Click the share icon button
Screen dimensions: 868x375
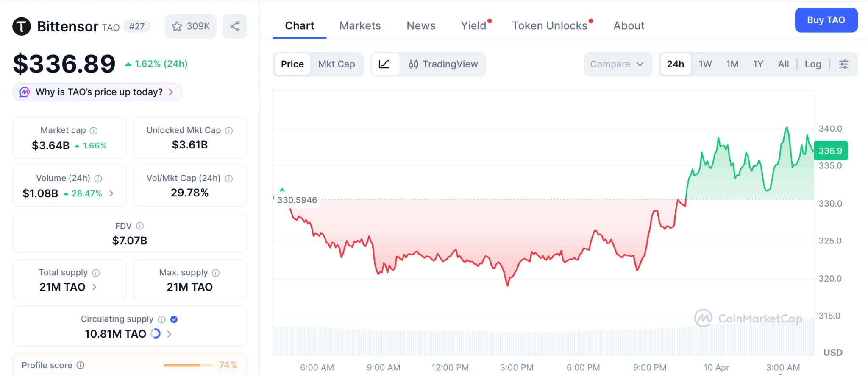tap(235, 26)
